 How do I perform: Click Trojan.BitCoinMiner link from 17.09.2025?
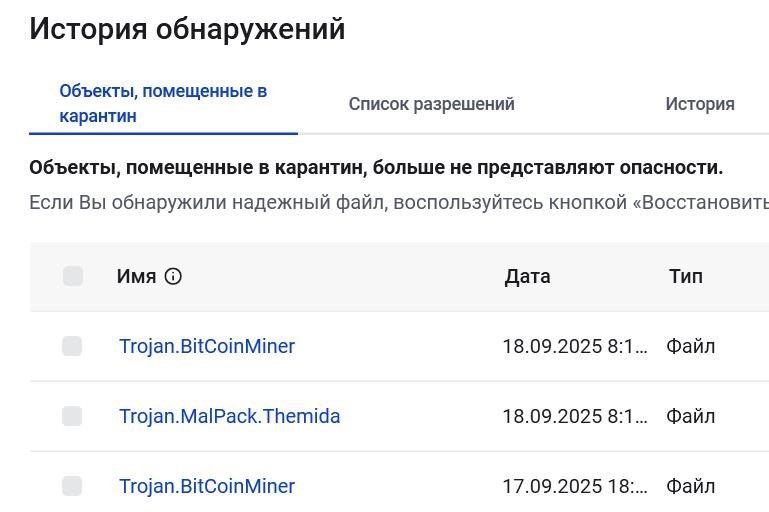[x=207, y=486]
